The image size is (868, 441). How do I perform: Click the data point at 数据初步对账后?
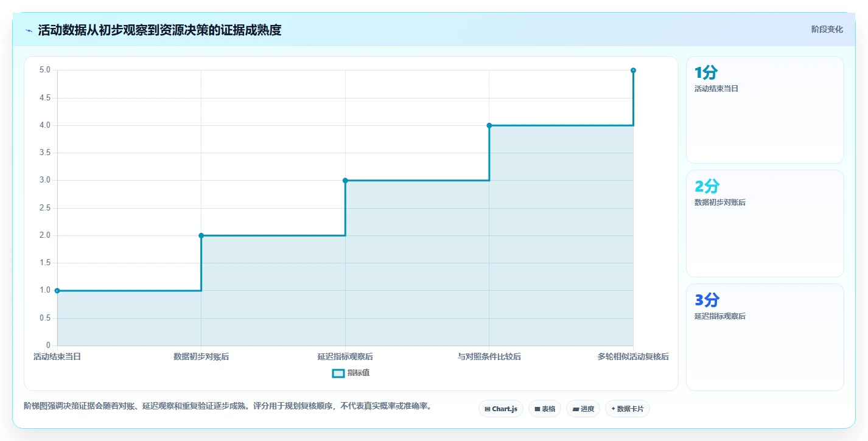coord(201,235)
